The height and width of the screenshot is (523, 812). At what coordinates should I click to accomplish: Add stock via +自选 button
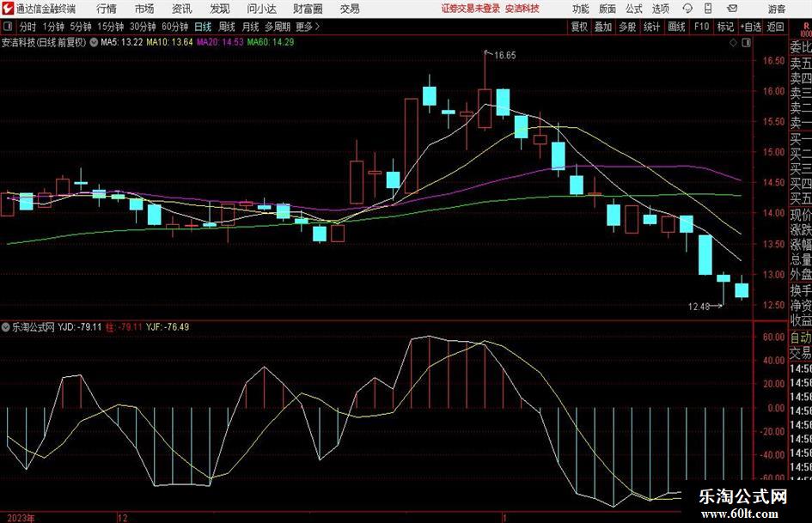click(751, 27)
